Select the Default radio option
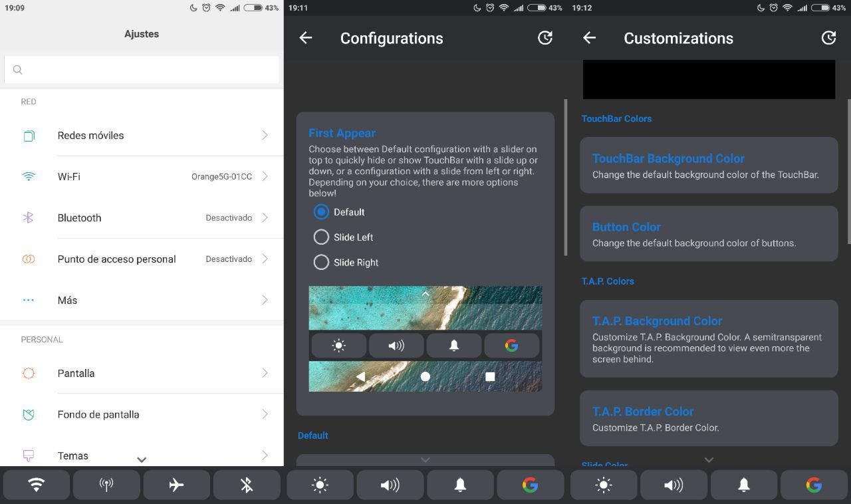851x504 pixels. tap(321, 212)
